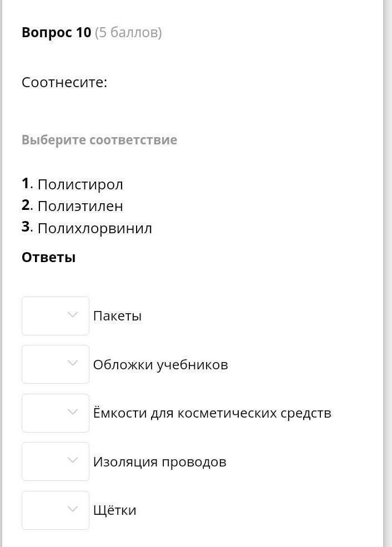Click the chevron arrow in Щётки selector
Screen dimensions: 392x547
click(x=72, y=509)
